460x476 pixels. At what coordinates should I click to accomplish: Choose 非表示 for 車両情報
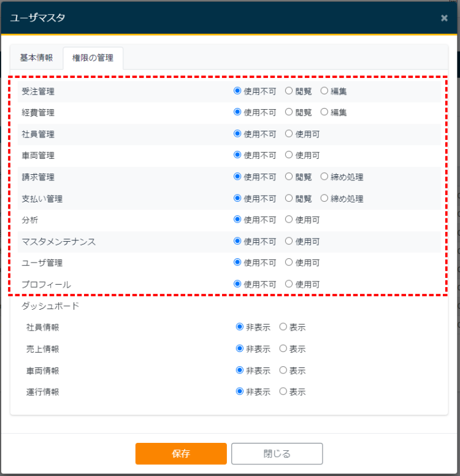point(240,370)
